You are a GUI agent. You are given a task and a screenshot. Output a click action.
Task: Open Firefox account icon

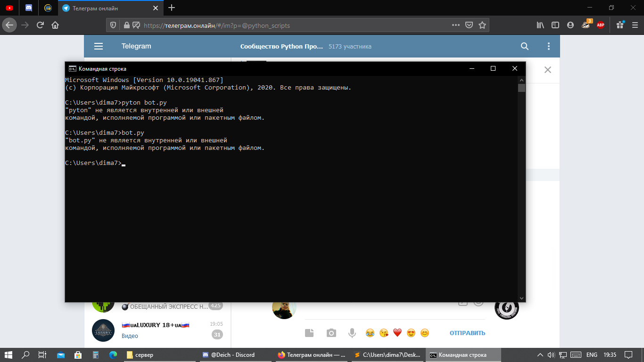[570, 25]
